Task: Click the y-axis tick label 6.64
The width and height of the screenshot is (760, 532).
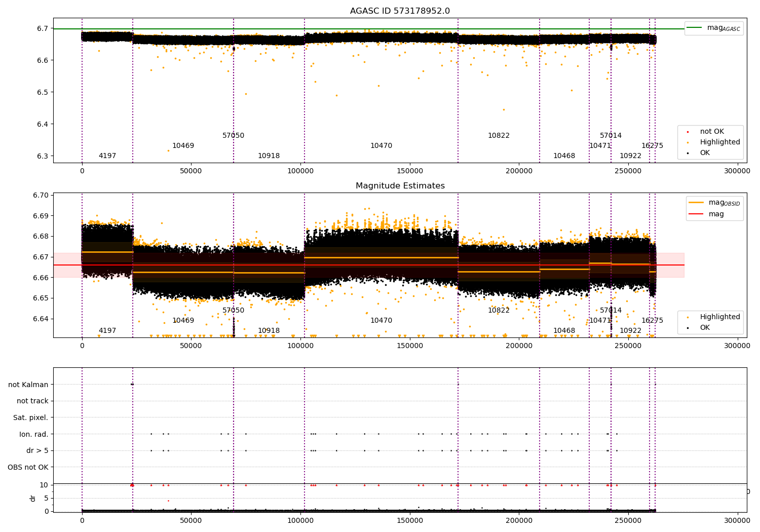Action: (41, 319)
